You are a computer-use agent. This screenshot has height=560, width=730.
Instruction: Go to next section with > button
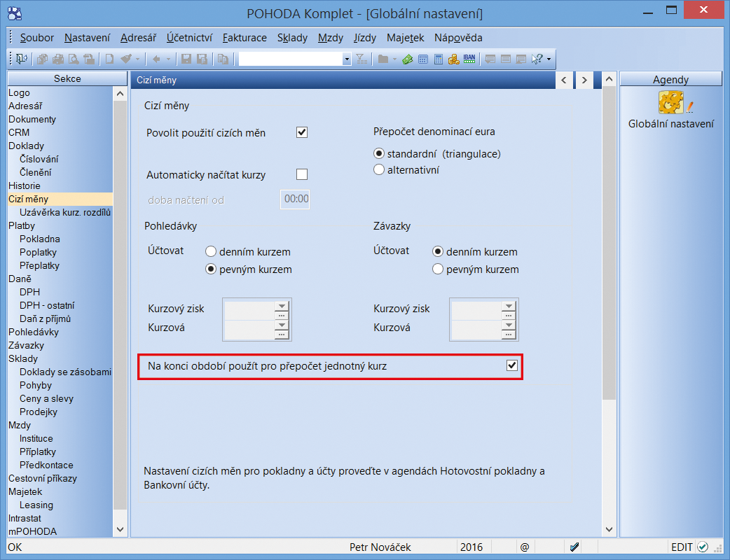click(584, 80)
